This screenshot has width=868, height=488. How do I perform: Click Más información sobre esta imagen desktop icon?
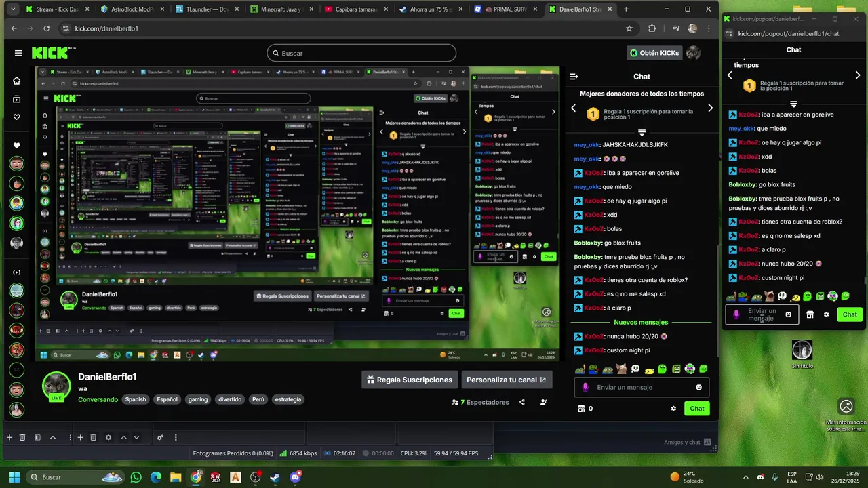pyautogui.click(x=846, y=415)
